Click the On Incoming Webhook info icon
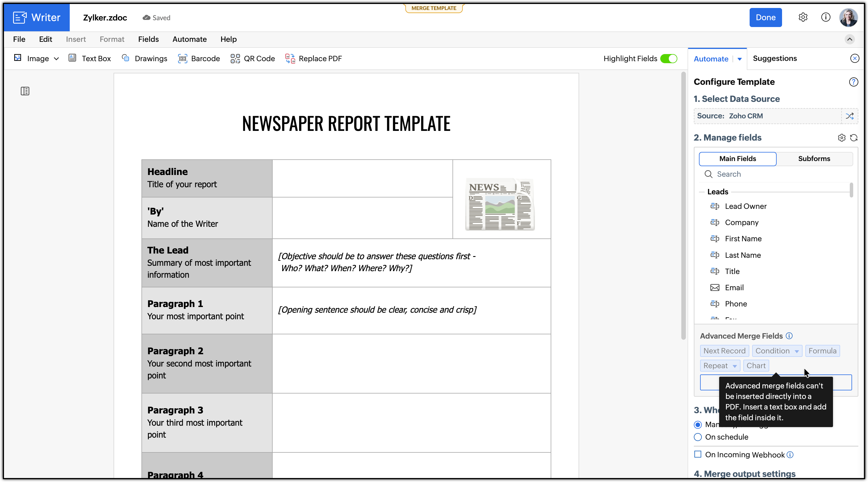Viewport: 868px width, 482px height. point(790,455)
